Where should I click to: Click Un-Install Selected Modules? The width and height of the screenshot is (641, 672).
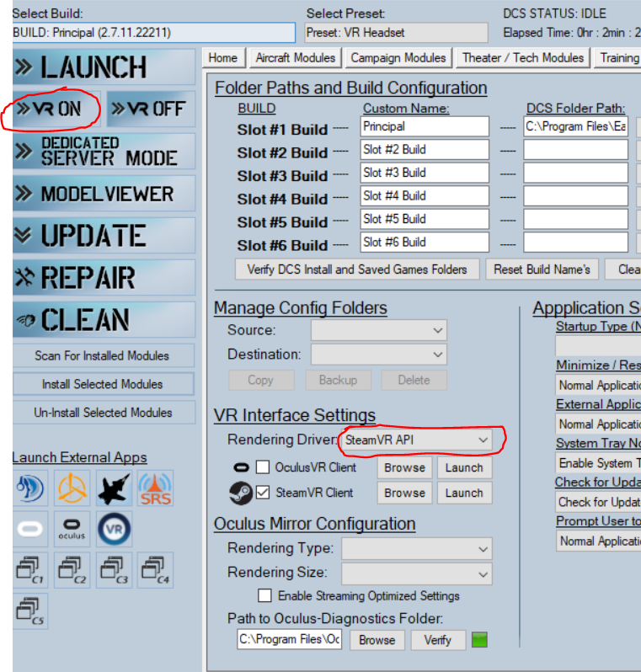(104, 413)
